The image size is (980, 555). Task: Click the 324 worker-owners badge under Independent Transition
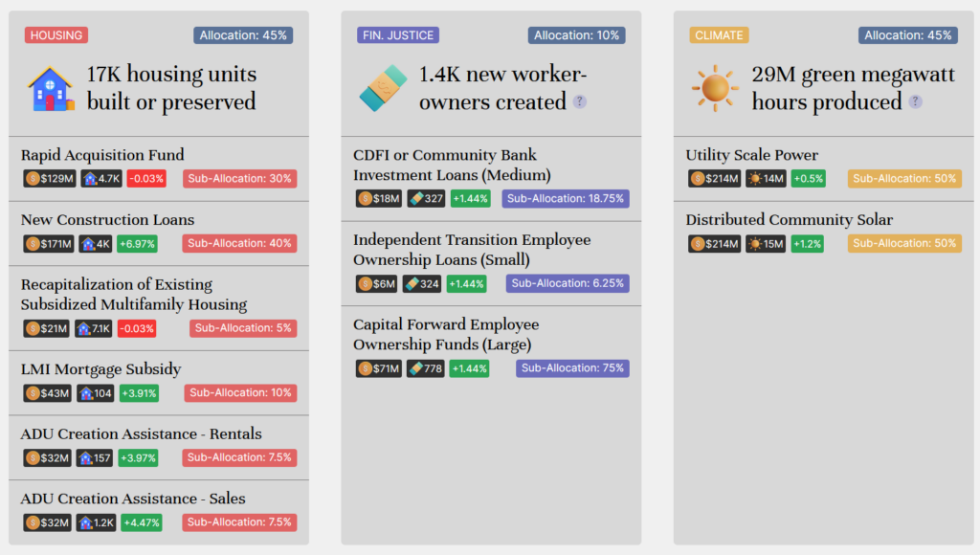422,284
